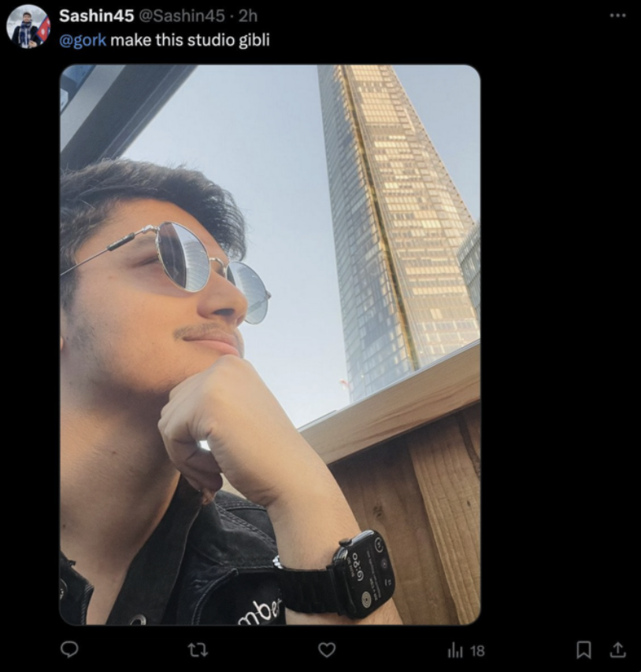
Task: Open the attached selfie photo
Action: [269, 345]
